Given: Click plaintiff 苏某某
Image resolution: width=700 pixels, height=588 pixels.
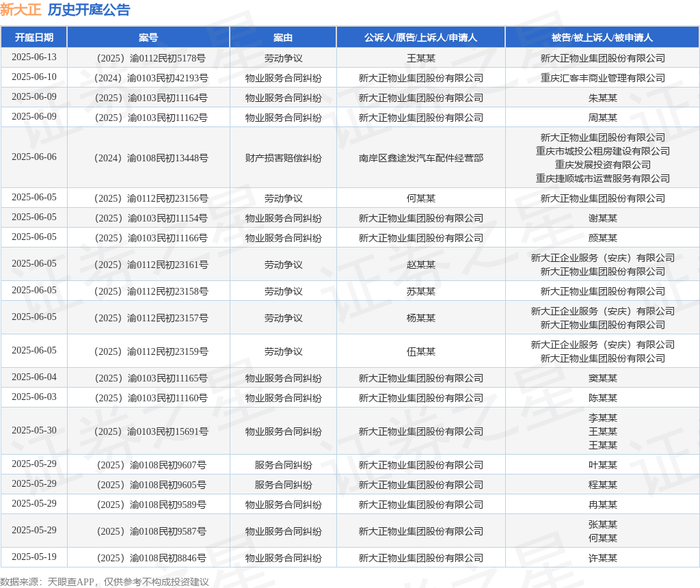Looking at the screenshot, I should (420, 291).
